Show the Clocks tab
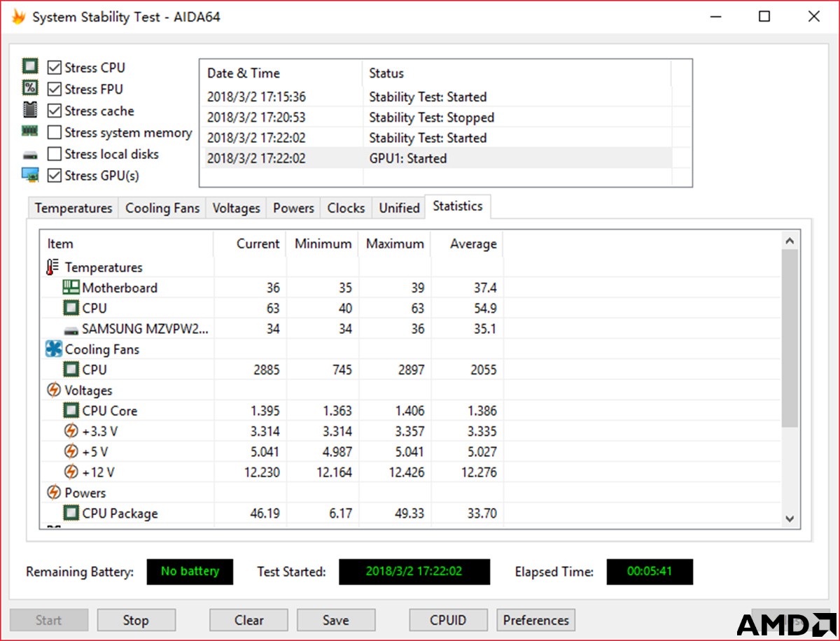 coord(346,208)
